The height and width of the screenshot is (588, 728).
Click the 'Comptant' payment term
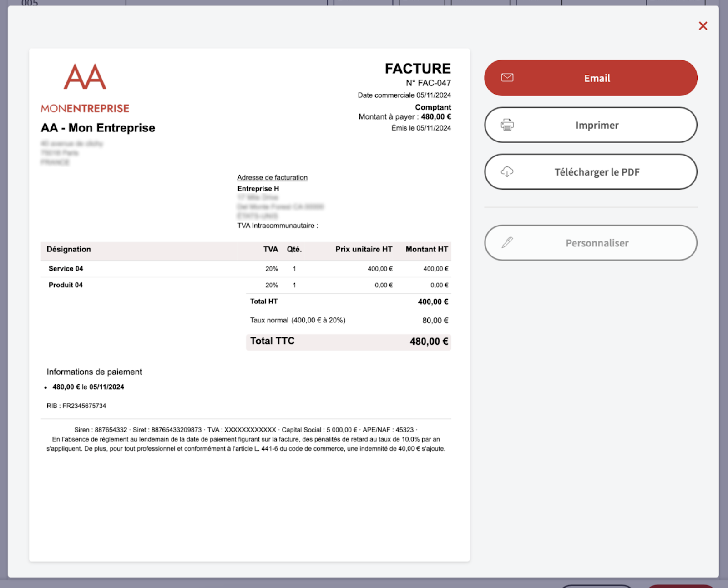click(433, 107)
